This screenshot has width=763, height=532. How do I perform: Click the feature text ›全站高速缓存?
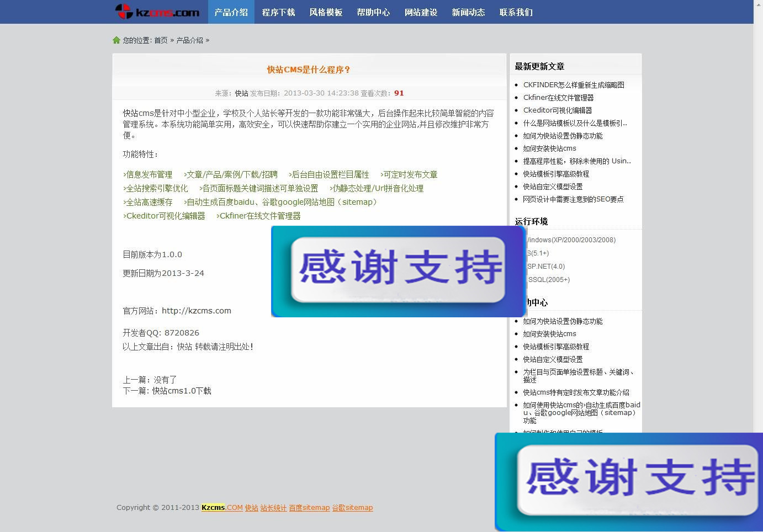[147, 202]
